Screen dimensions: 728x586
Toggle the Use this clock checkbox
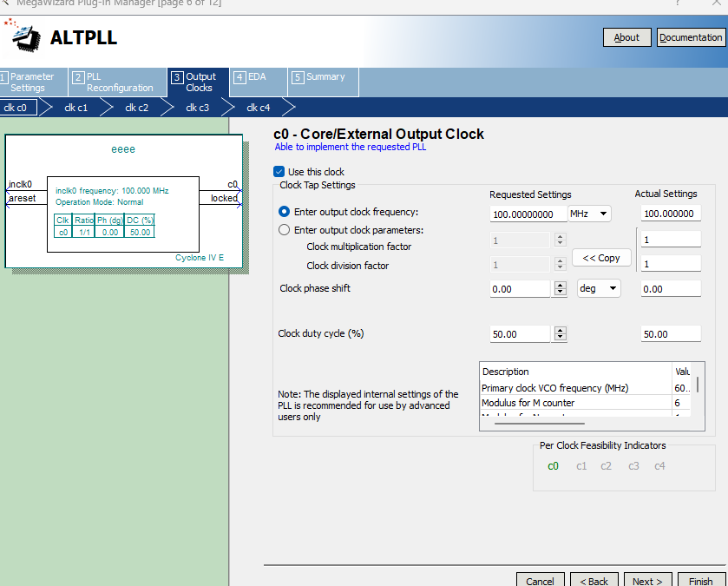pos(279,172)
